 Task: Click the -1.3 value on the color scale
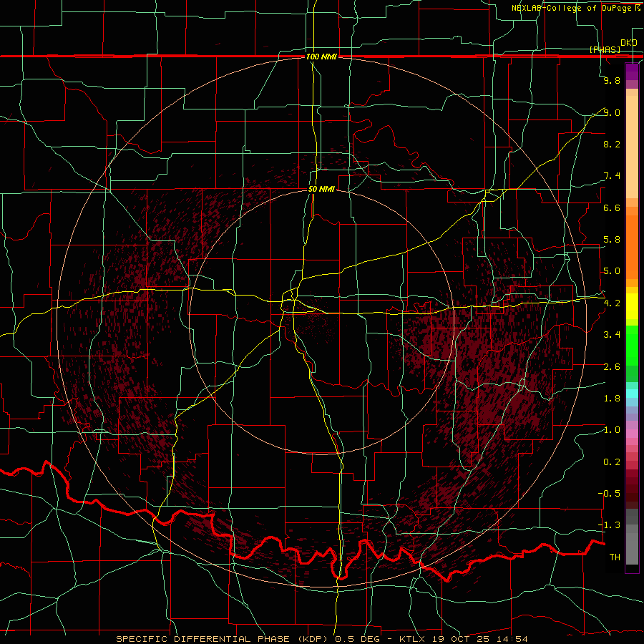(609, 525)
